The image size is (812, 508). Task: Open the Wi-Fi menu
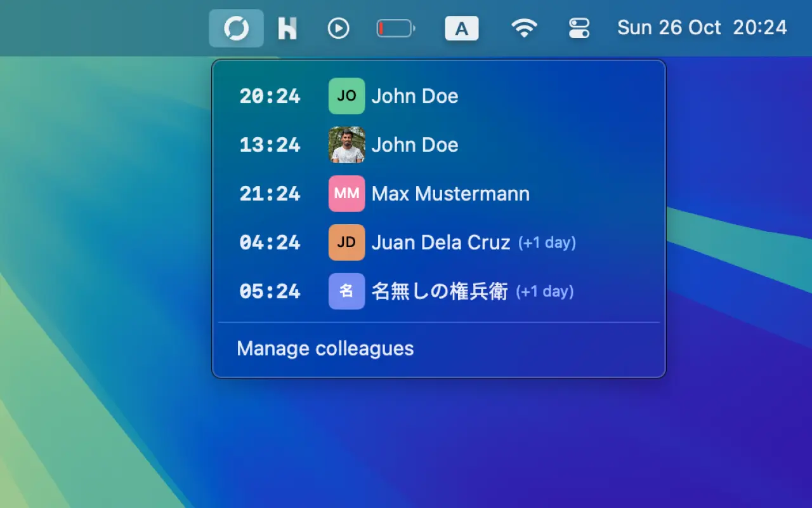[524, 28]
